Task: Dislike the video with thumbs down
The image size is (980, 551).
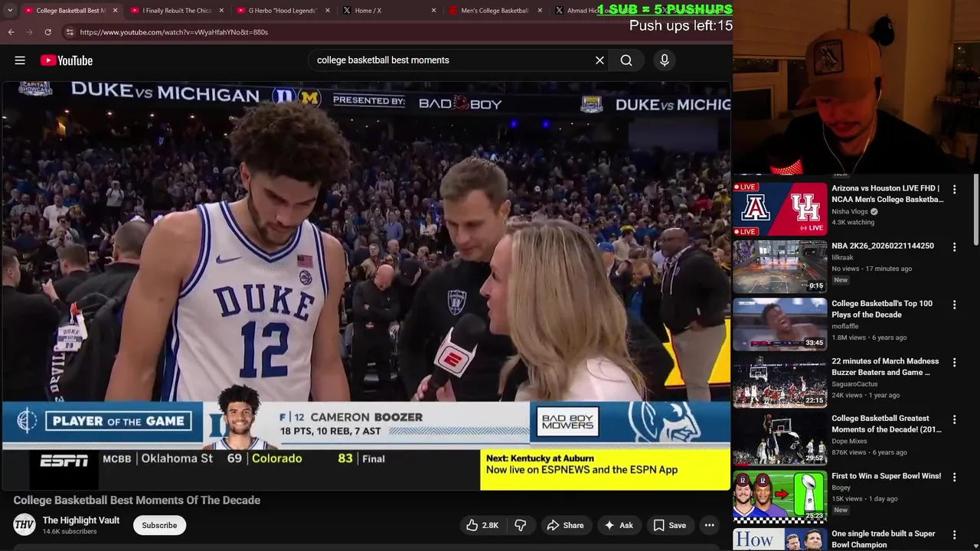Action: [x=520, y=525]
